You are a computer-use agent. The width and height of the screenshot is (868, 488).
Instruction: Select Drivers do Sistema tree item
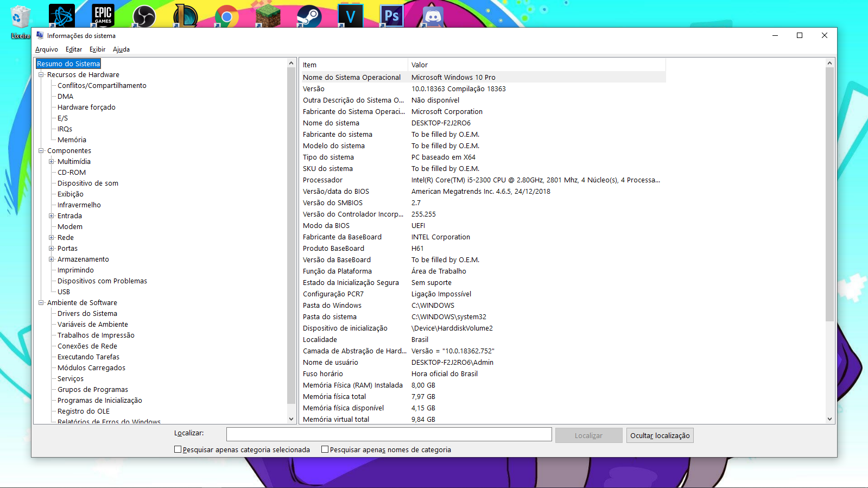(87, 314)
